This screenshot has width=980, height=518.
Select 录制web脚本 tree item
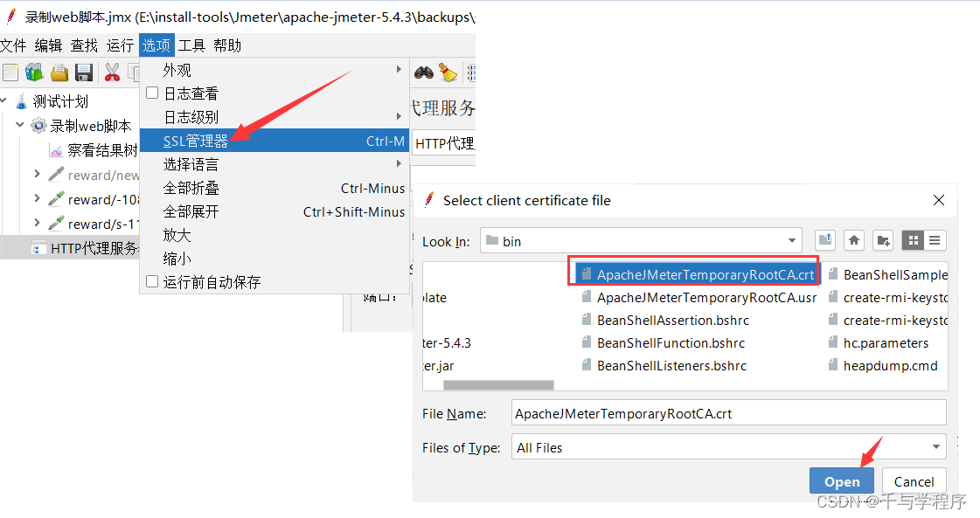coord(82,126)
